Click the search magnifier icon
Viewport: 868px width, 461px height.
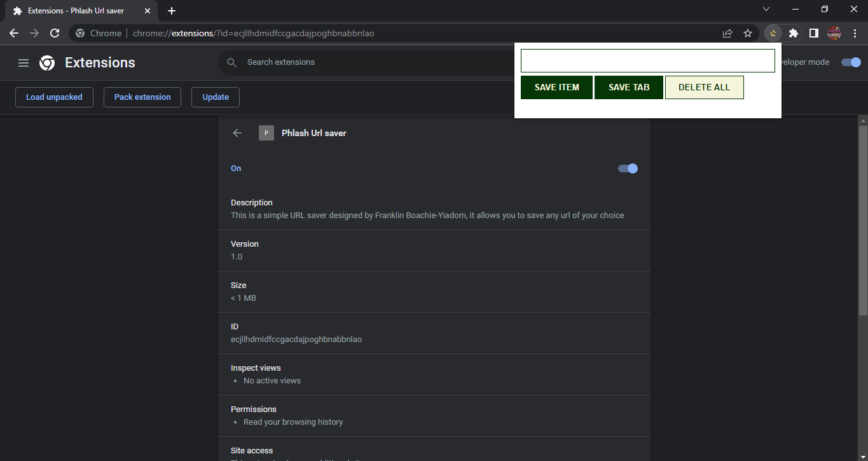(232, 62)
